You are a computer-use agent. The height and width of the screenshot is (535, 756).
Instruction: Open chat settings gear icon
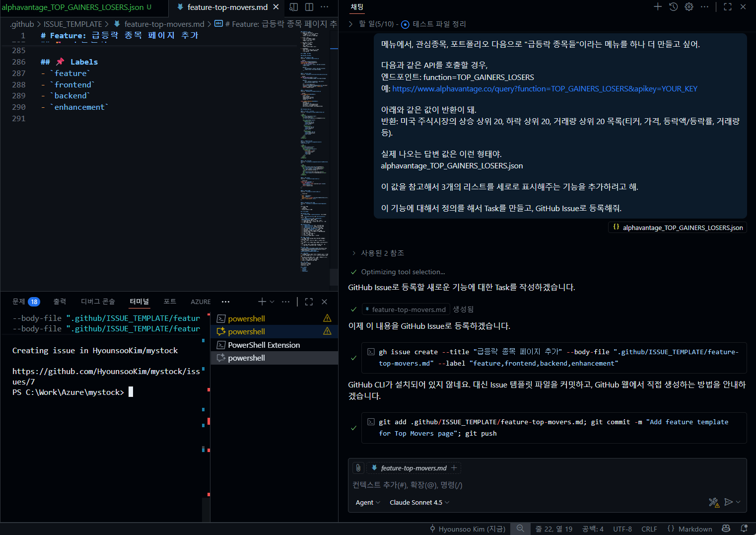[x=689, y=7]
